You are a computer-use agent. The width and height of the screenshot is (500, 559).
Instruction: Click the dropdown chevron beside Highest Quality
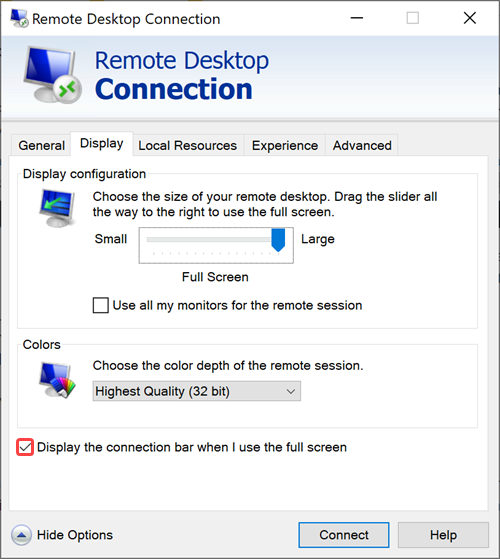pyautogui.click(x=291, y=391)
